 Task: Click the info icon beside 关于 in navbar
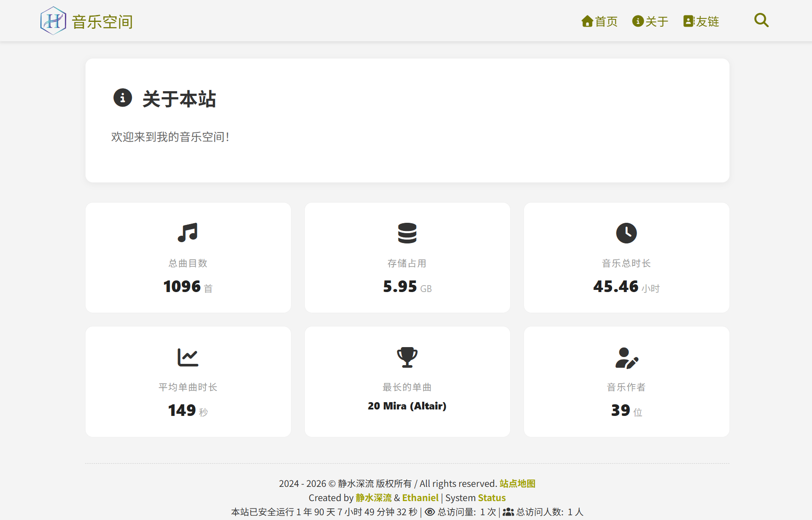click(x=638, y=21)
